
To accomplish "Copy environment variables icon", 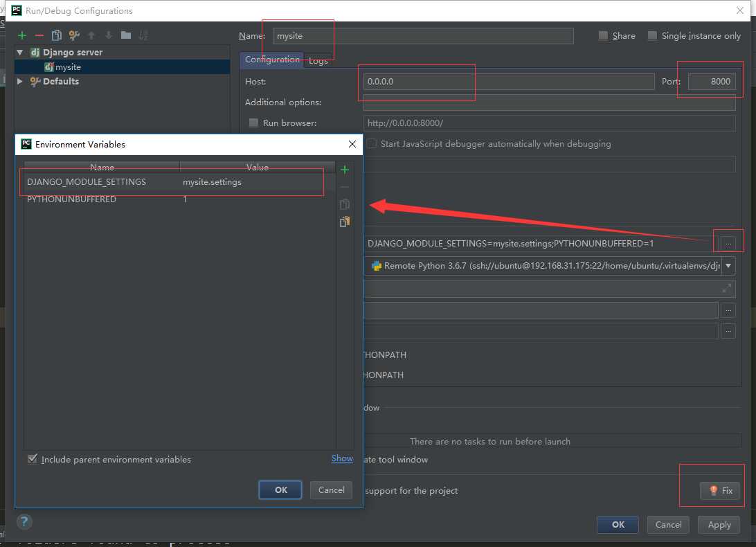I will (345, 204).
